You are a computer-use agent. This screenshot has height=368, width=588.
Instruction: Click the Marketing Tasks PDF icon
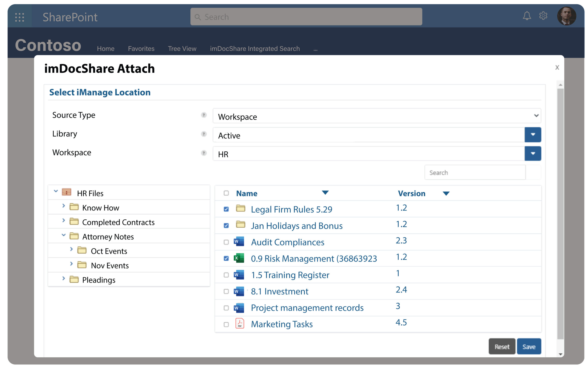point(240,323)
